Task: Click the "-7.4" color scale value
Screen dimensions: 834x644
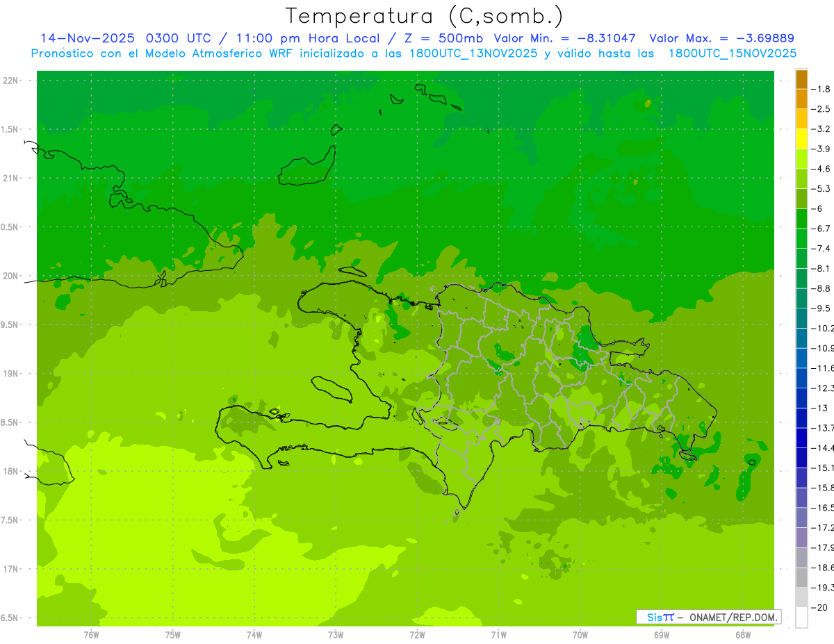Action: pos(821,249)
